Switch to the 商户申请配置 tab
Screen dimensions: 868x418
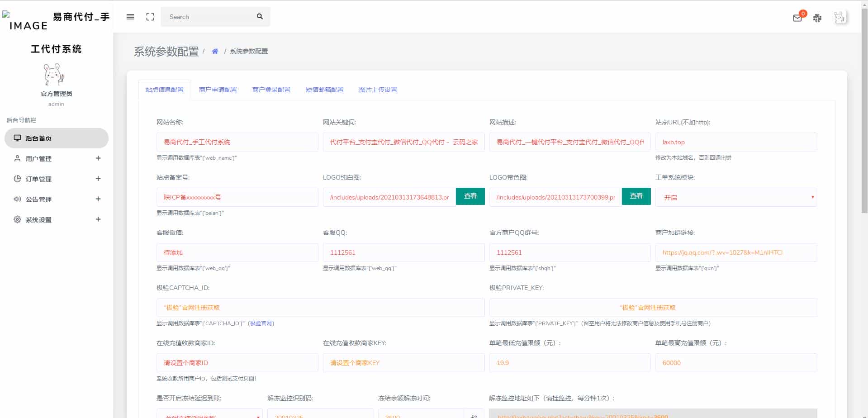tap(218, 90)
